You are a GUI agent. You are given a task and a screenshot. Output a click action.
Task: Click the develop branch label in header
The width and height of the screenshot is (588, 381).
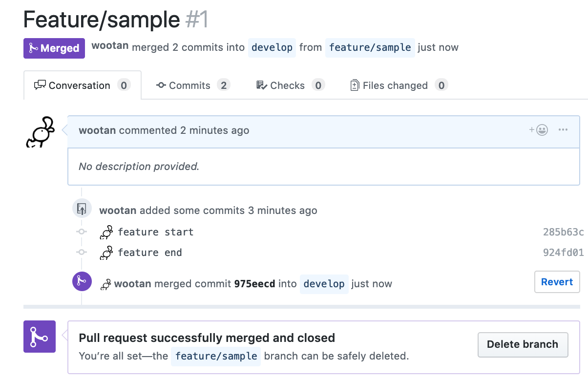point(272,47)
